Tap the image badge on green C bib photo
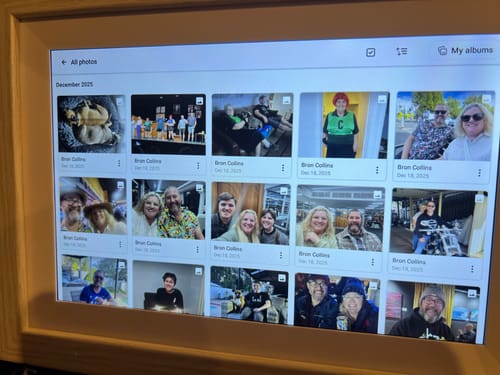This screenshot has height=375, width=500. (x=382, y=99)
